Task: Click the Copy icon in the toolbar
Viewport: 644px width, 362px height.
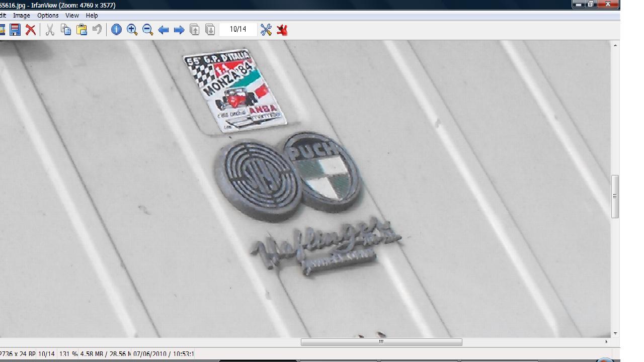Action: 66,30
